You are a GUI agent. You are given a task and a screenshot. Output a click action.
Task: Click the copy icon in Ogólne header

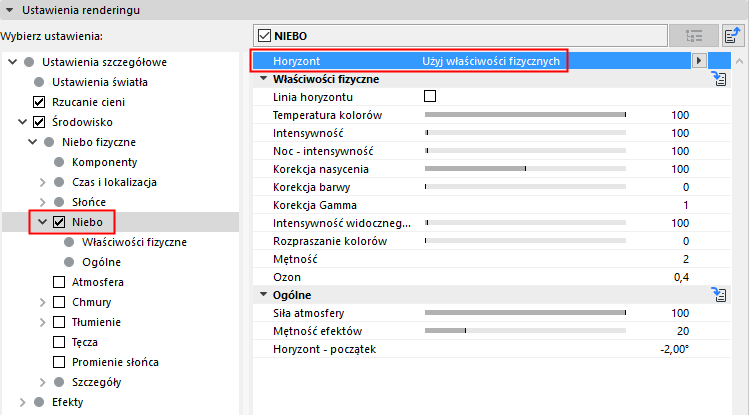[x=719, y=295]
